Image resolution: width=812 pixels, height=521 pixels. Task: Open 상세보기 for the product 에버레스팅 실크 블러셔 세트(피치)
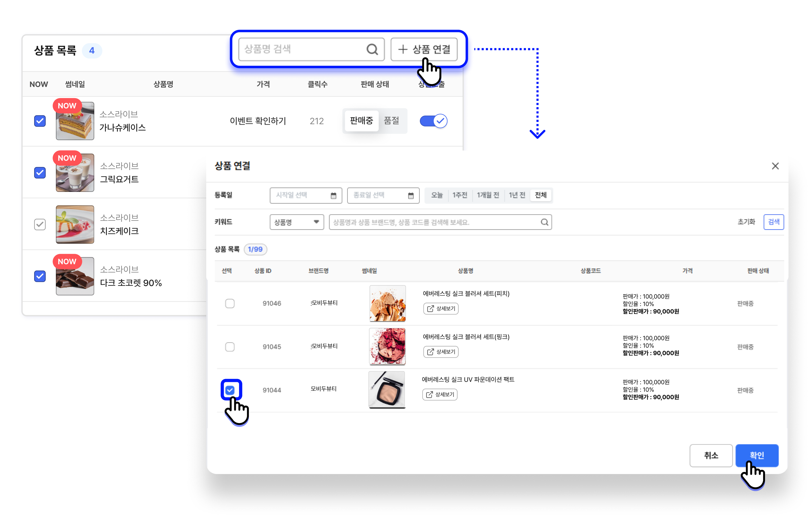coord(441,309)
